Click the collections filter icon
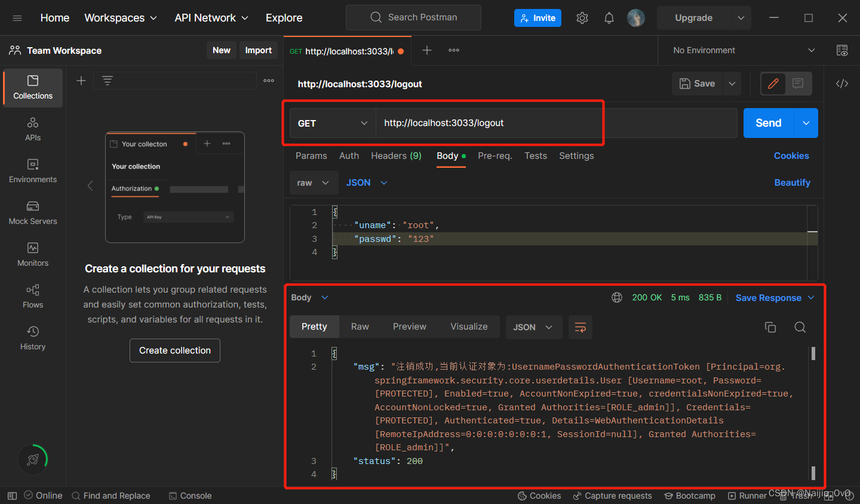This screenshot has width=860, height=504. tap(107, 81)
